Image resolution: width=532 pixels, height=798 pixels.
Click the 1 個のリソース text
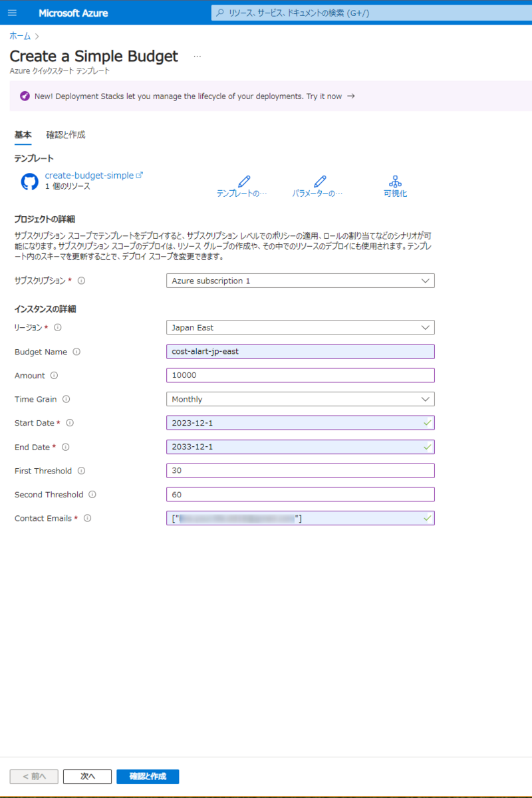pos(68,187)
